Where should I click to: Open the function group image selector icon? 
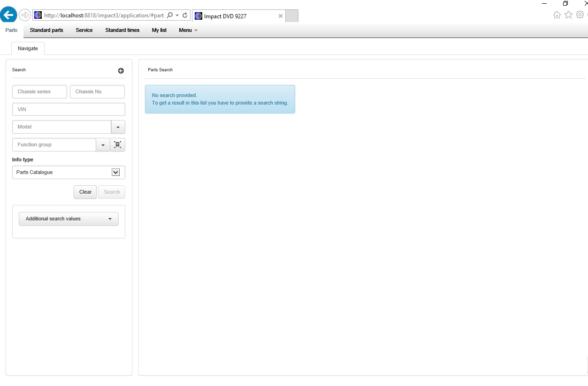point(118,145)
